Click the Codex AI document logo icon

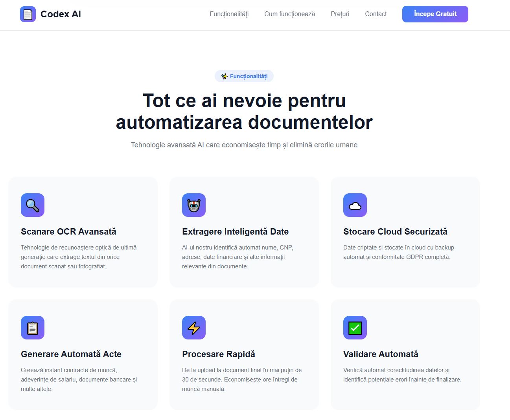pyautogui.click(x=28, y=14)
